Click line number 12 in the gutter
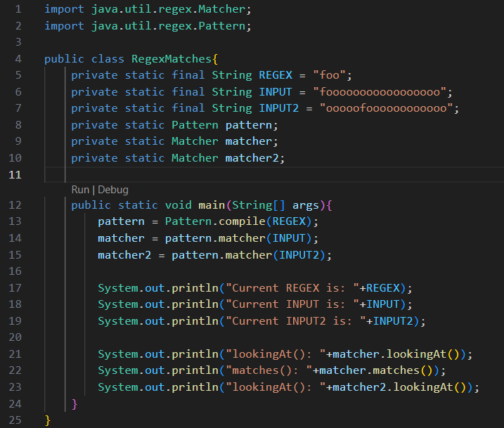Image resolution: width=504 pixels, height=428 pixels. 15,205
